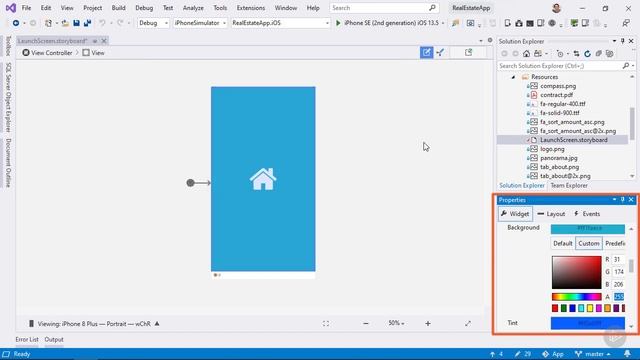Image resolution: width=640 pixels, height=360 pixels.
Task: Select the Custom background color option
Action: (589, 243)
